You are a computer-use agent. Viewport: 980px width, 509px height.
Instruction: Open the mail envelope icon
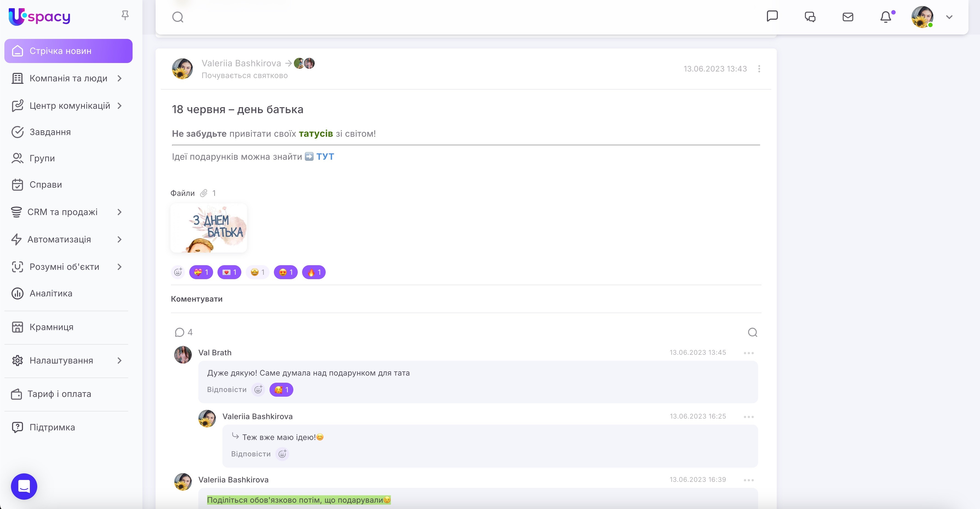pyautogui.click(x=848, y=17)
